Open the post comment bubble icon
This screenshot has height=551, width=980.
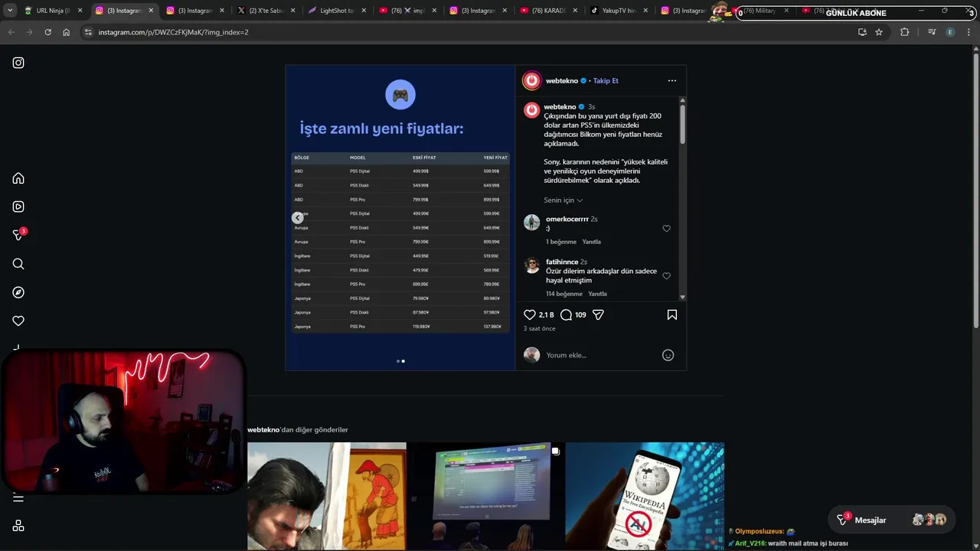click(566, 315)
